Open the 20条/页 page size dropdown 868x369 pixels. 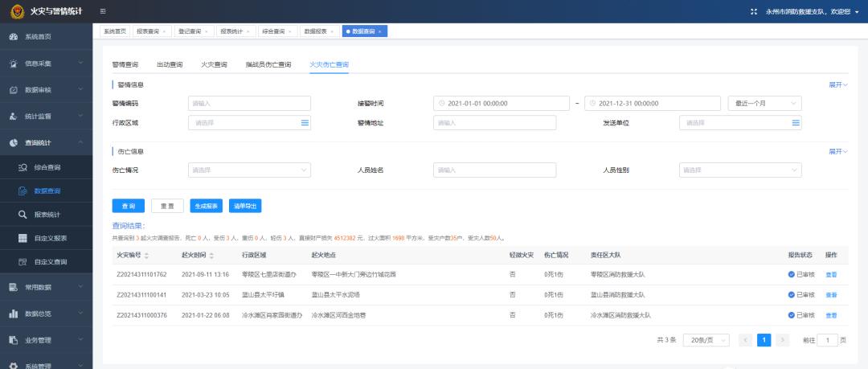[706, 340]
